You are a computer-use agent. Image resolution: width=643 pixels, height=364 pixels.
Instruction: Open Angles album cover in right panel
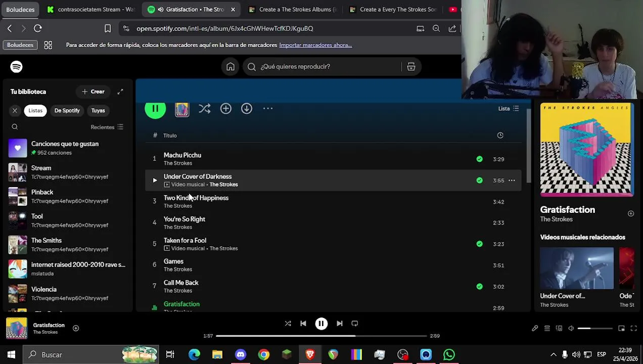586,150
